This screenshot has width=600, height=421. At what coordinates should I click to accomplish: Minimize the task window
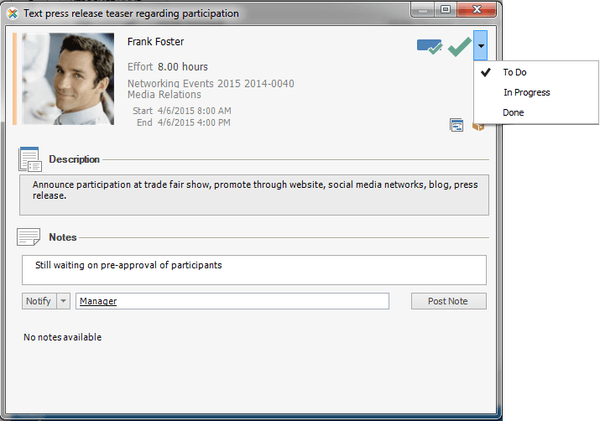point(422,10)
